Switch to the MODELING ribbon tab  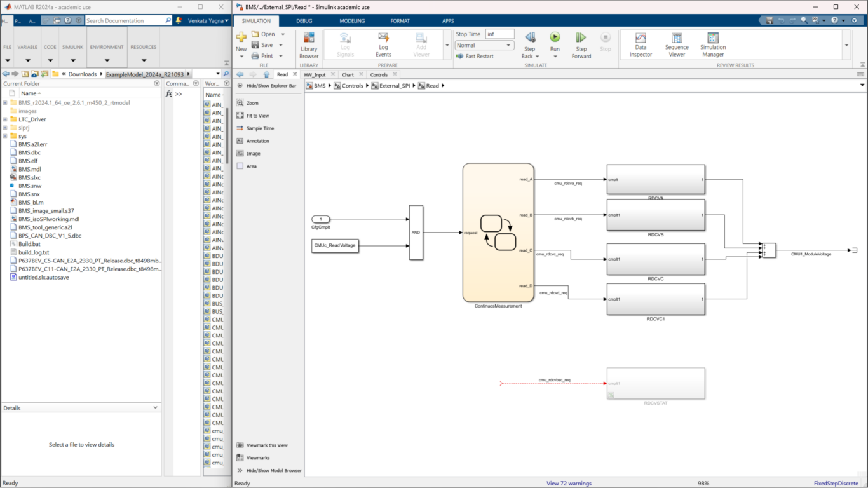point(352,21)
